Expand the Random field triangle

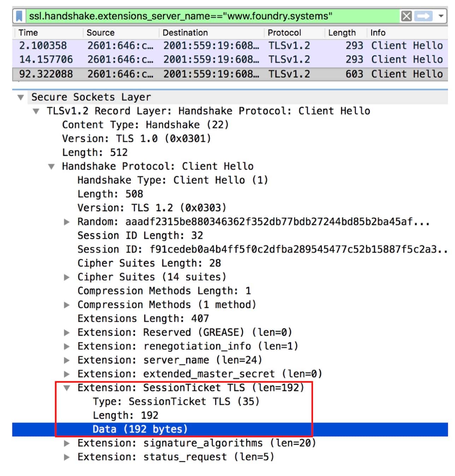point(67,222)
